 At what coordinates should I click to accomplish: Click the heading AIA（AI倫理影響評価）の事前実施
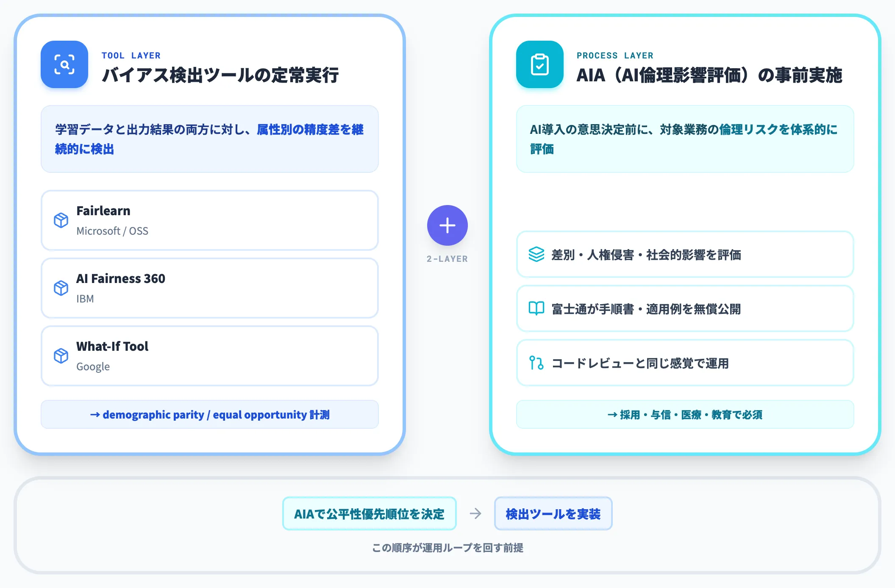pos(709,75)
